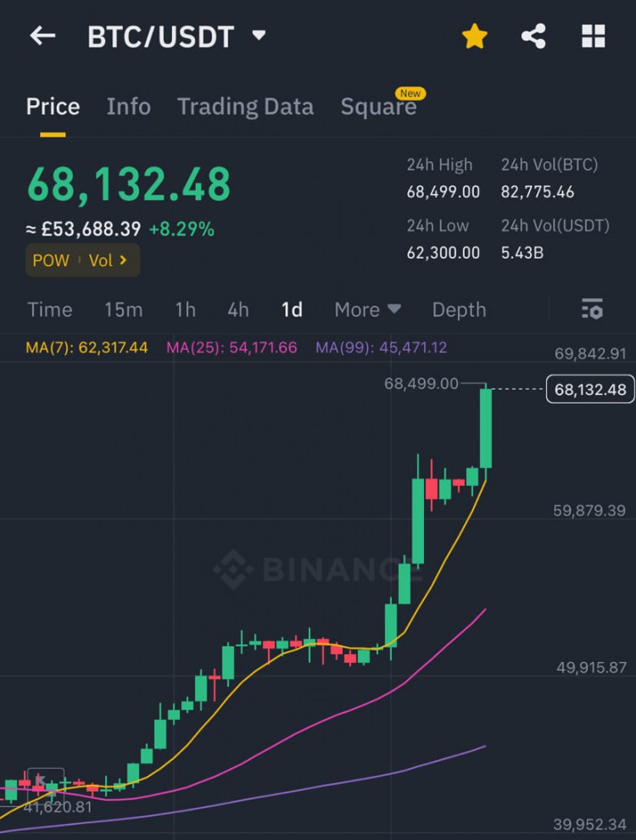
Task: Click the MA(7) indicator label
Action: 86,348
